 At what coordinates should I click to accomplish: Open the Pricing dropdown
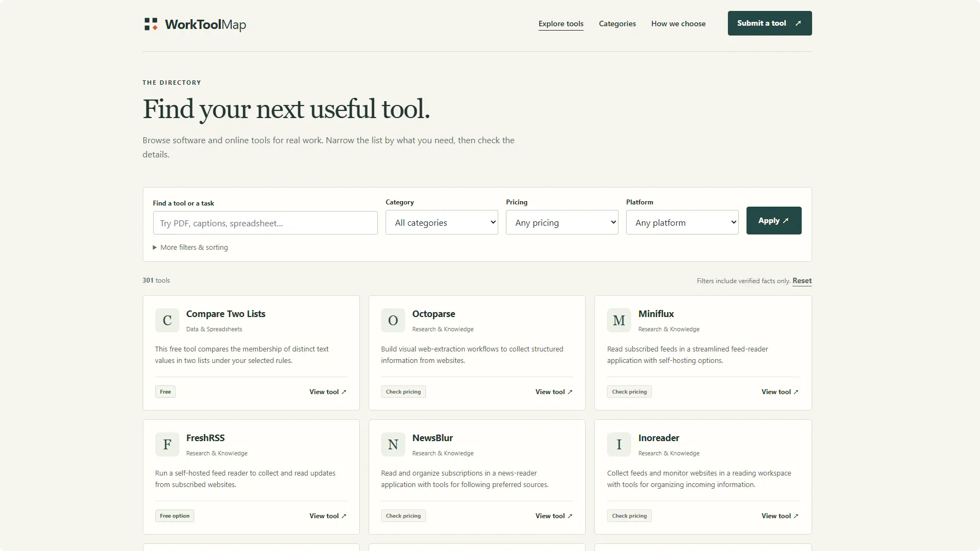562,222
